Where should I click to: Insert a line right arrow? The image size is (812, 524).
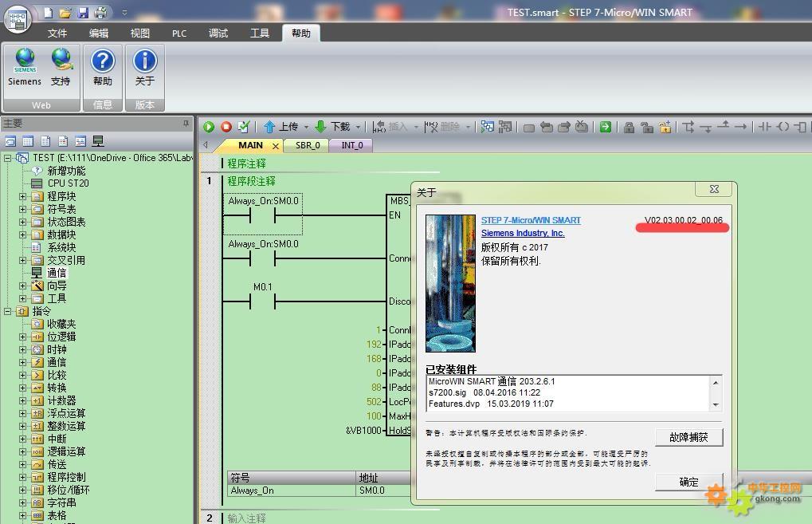(741, 127)
